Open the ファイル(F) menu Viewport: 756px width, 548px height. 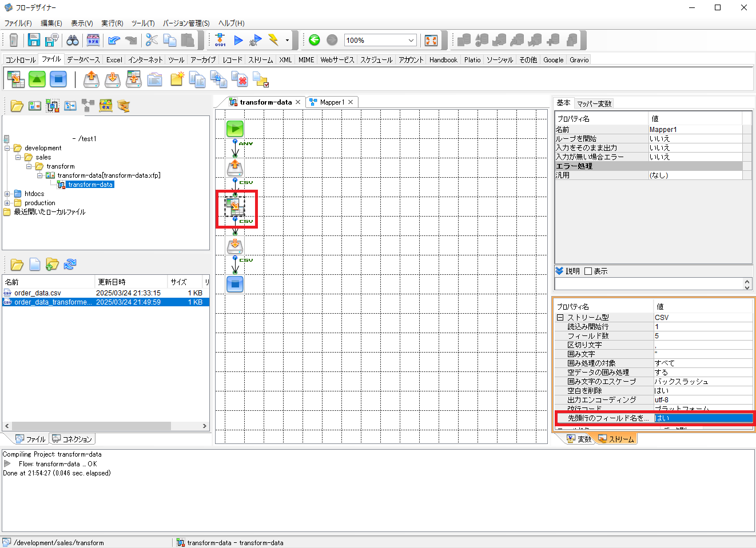click(18, 23)
